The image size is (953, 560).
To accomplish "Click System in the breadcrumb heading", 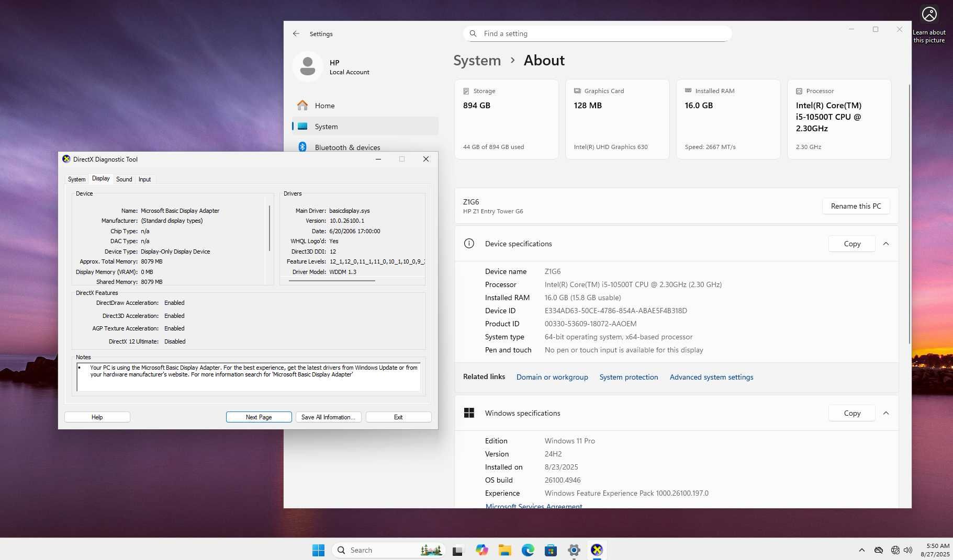I will coord(477,61).
